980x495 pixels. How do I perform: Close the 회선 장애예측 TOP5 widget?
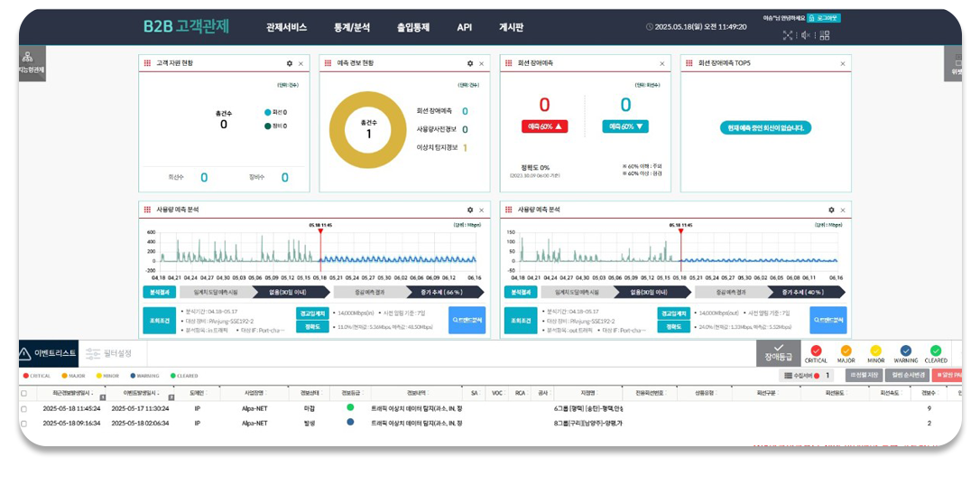(x=843, y=64)
